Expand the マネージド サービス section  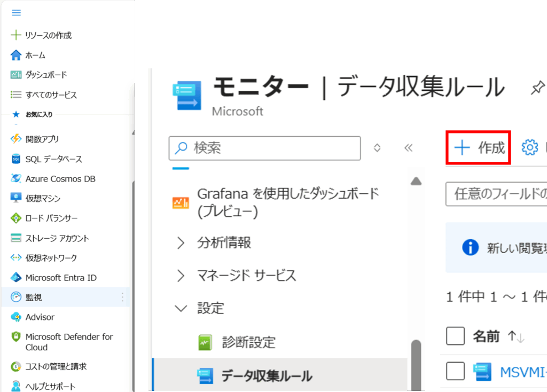[x=181, y=276]
